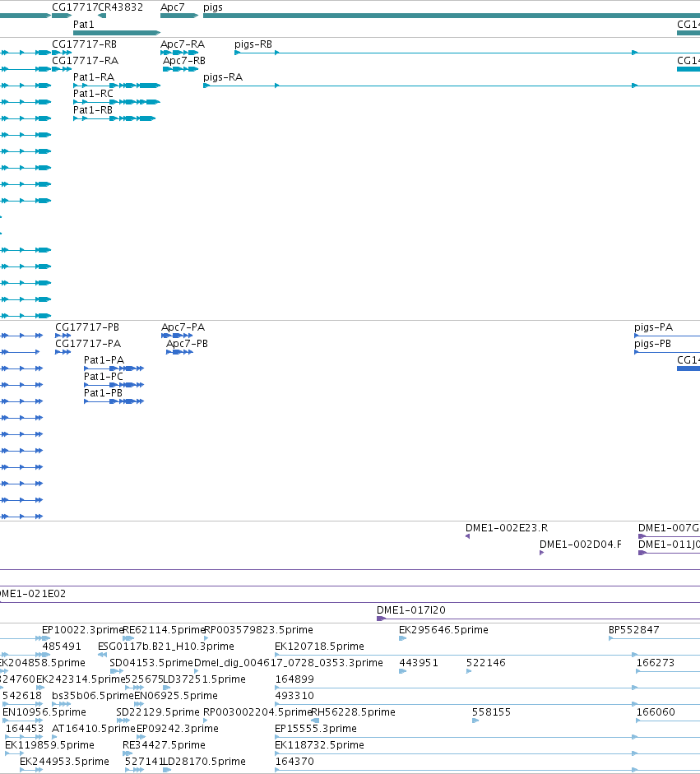Select the Pat1 gene bar
The image size is (700, 774).
pyautogui.click(x=117, y=33)
